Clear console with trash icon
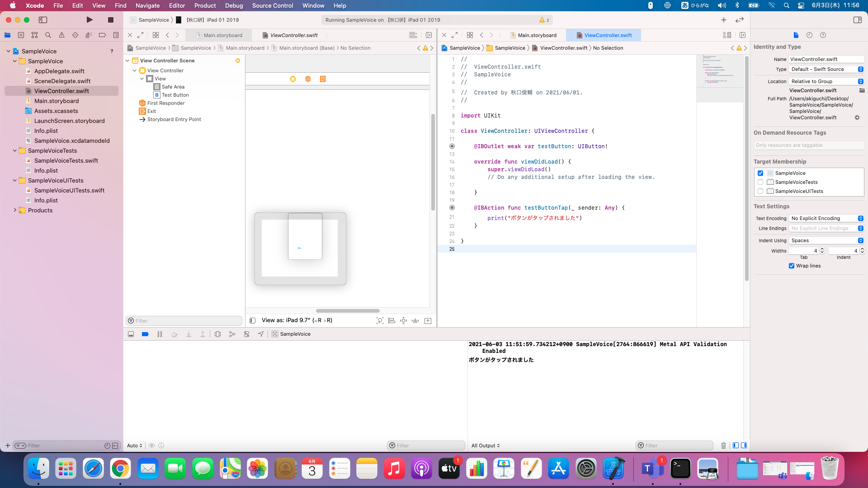This screenshot has width=868, height=488. pyautogui.click(x=723, y=446)
